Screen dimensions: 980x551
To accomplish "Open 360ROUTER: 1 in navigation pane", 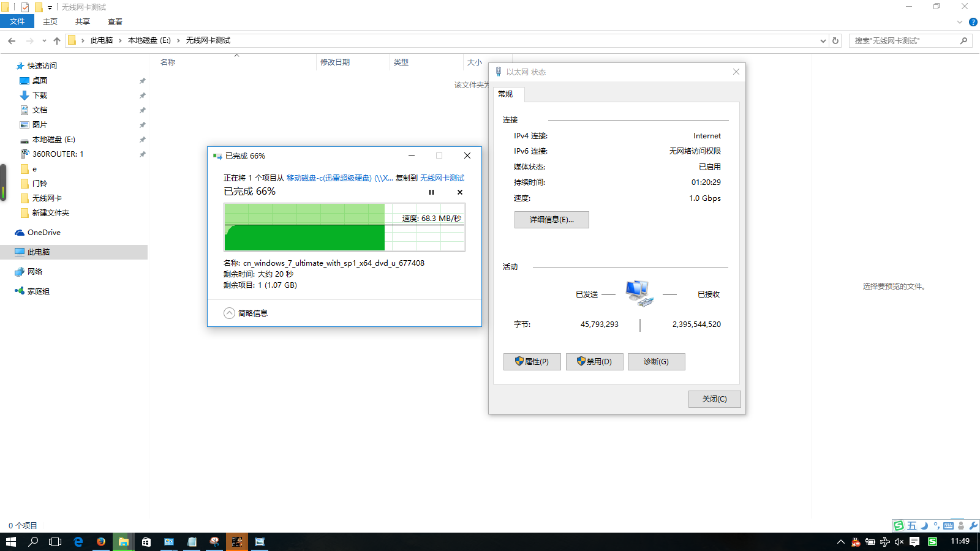I will point(58,154).
